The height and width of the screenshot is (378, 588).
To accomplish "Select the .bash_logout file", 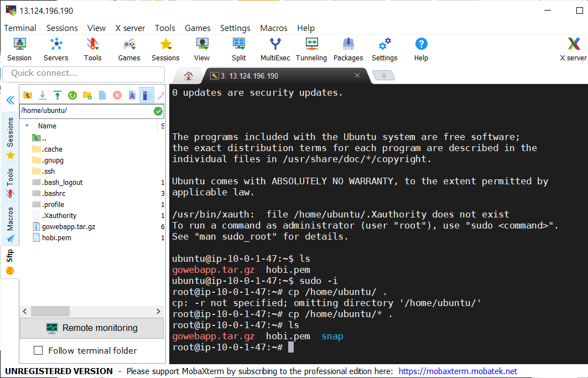I will coord(58,183).
